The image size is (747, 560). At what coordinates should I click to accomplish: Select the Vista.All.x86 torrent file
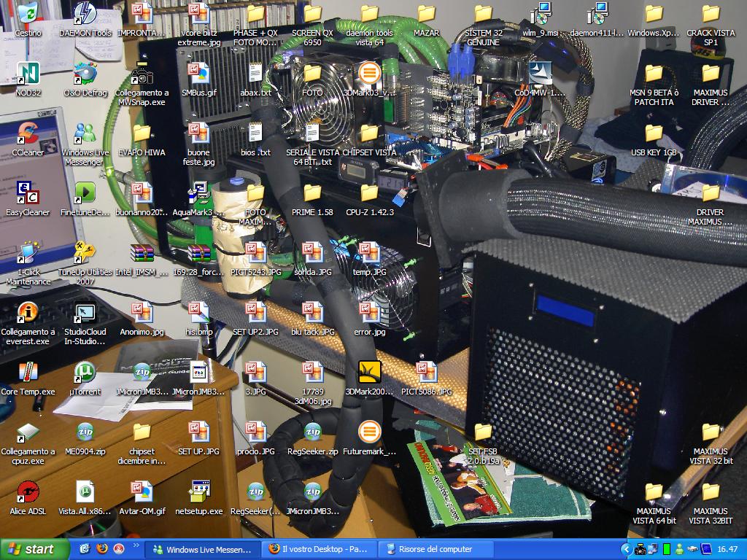(x=85, y=492)
